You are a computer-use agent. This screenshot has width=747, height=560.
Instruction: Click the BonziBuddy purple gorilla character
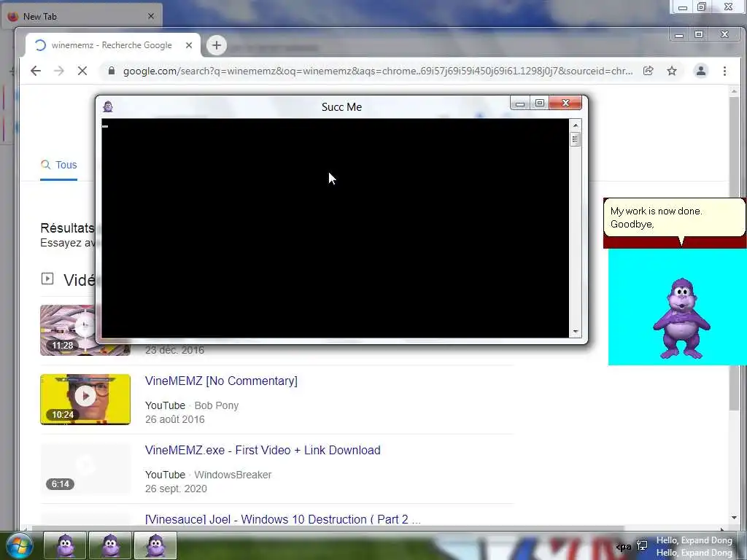pos(682,318)
